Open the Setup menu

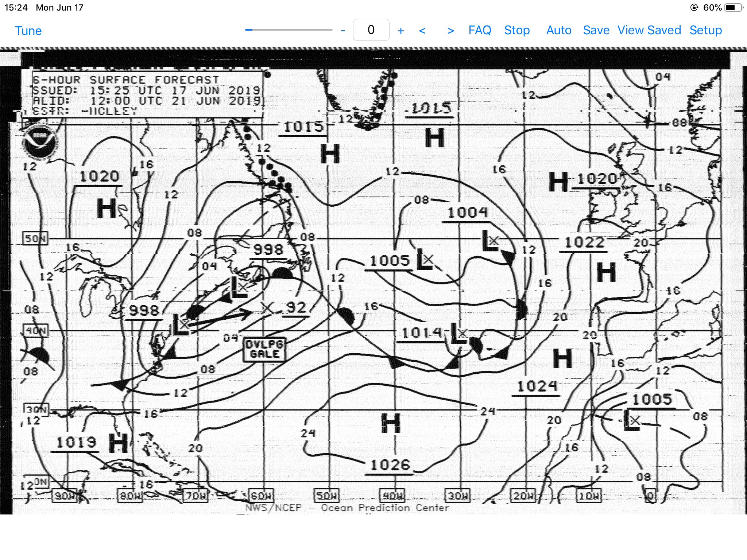(705, 30)
